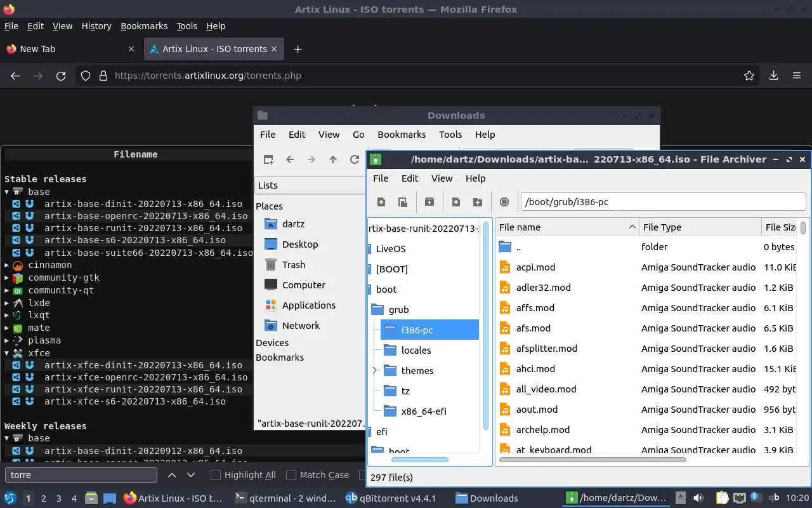Screen dimensions: 812x508
Task: Bookmark this page with the star icon
Action: 749,76
